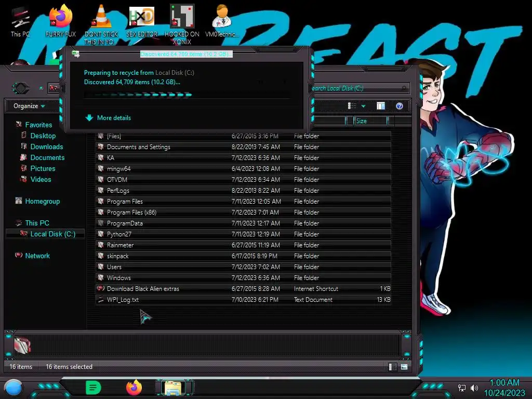Click the large icons view status bar button

coord(404,367)
